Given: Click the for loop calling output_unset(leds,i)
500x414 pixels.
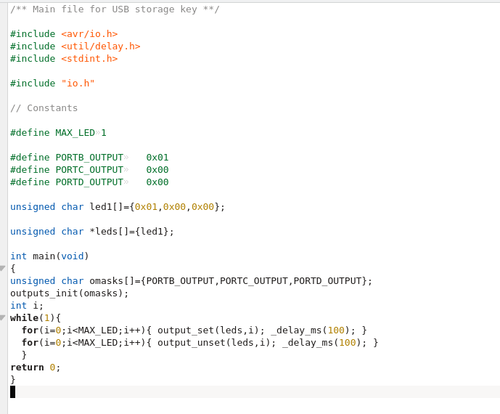Looking at the screenshot, I should (x=200, y=342).
